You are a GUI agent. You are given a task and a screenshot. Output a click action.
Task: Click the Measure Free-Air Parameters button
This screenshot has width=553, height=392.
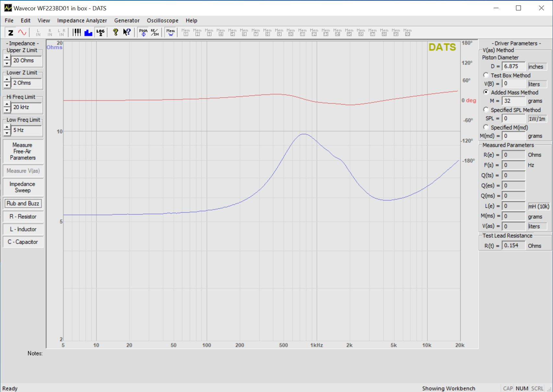click(x=23, y=151)
